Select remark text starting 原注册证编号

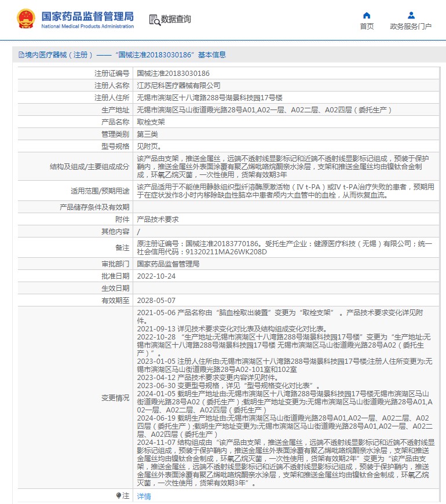coord(284,248)
